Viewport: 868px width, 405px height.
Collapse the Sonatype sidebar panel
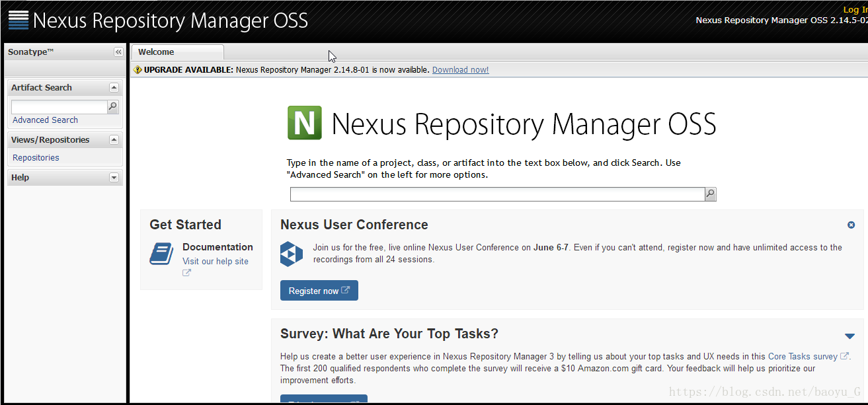118,52
